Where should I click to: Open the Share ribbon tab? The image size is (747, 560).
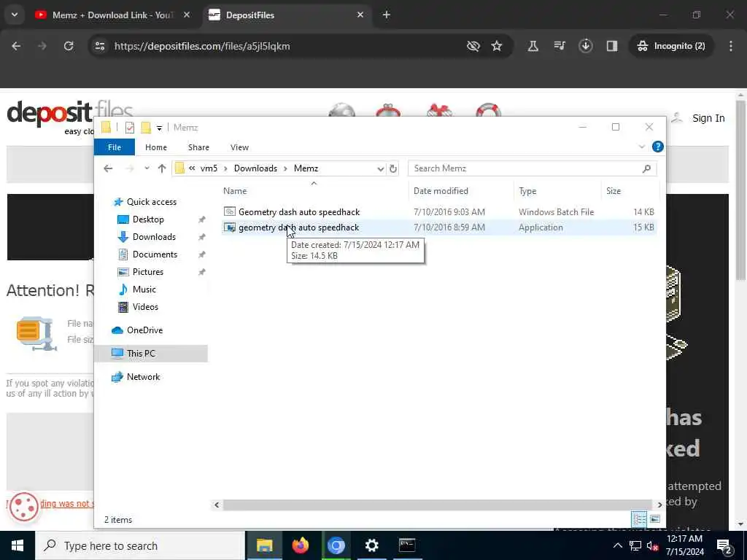pos(198,147)
